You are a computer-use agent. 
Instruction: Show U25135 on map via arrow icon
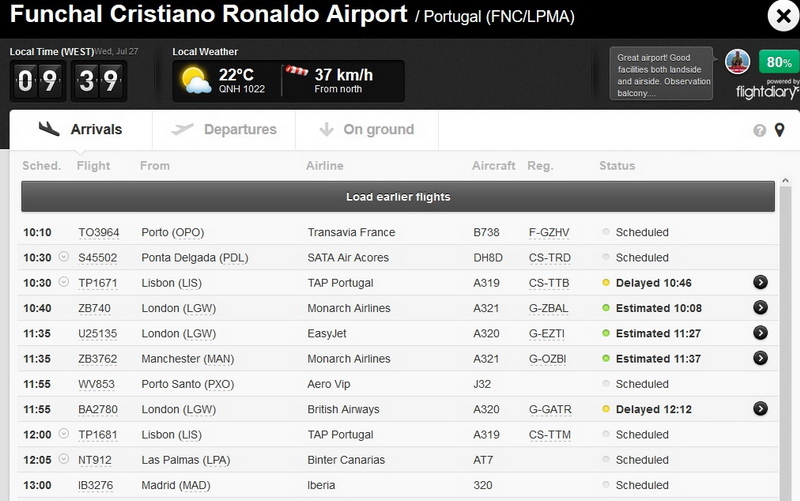coord(760,333)
